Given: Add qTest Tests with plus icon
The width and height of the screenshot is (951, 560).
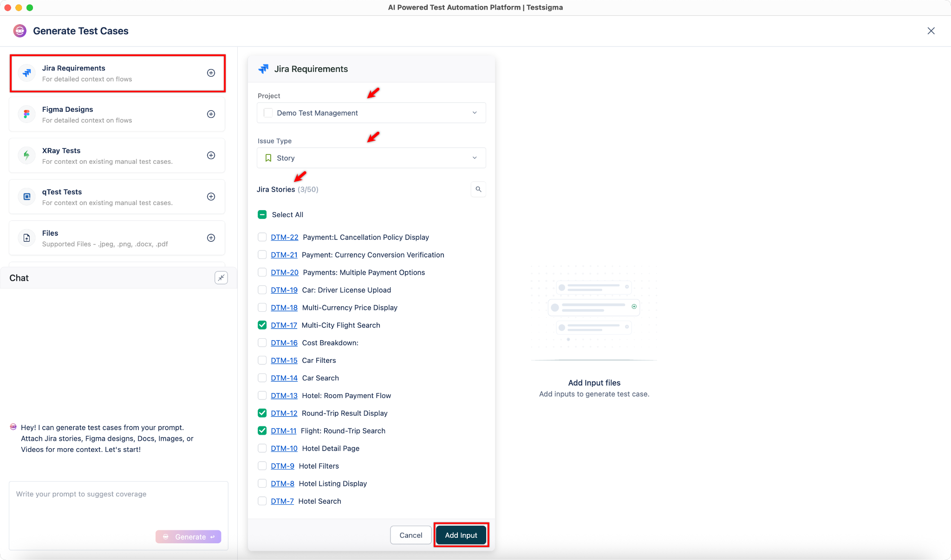Looking at the screenshot, I should tap(211, 197).
